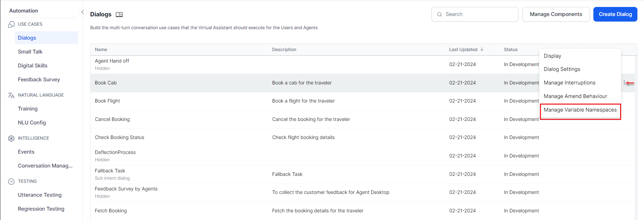This screenshot has width=644, height=220.
Task: Collapse the sidebar with the chevron arrow
Action: point(83,12)
